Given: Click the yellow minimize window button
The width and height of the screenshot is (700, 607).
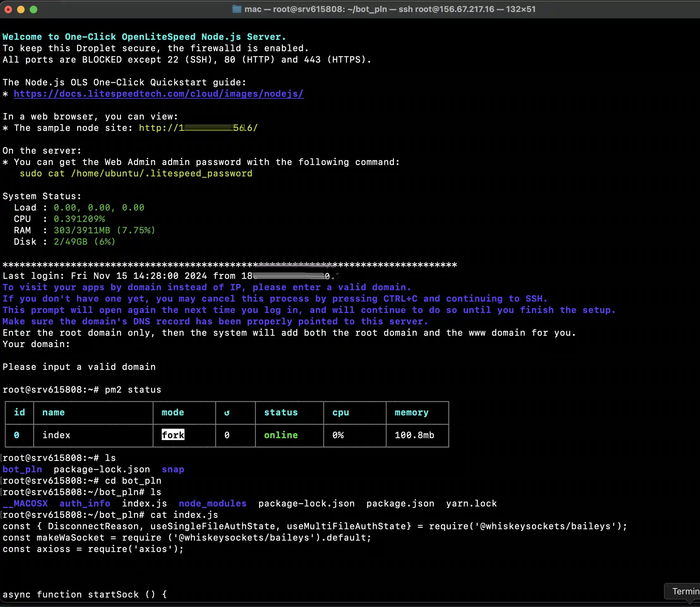Looking at the screenshot, I should 21,9.
